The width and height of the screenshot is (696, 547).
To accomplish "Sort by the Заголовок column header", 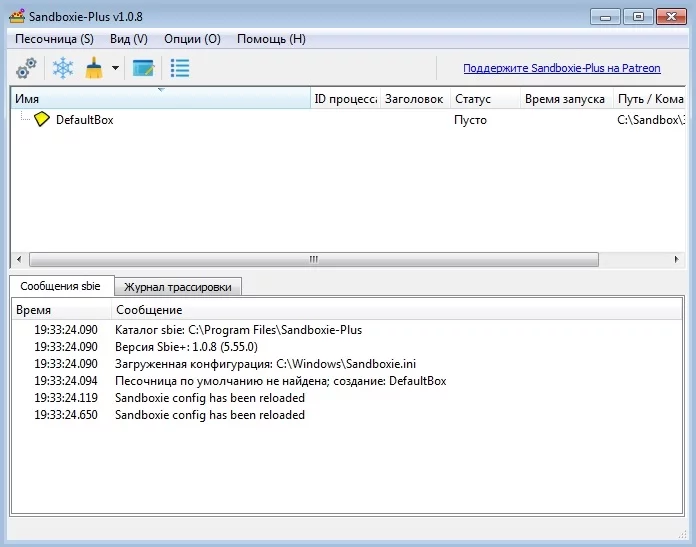I will (x=415, y=98).
